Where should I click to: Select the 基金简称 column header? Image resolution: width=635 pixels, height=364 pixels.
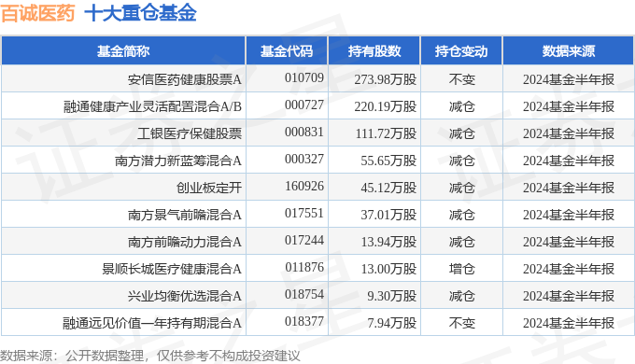click(123, 51)
